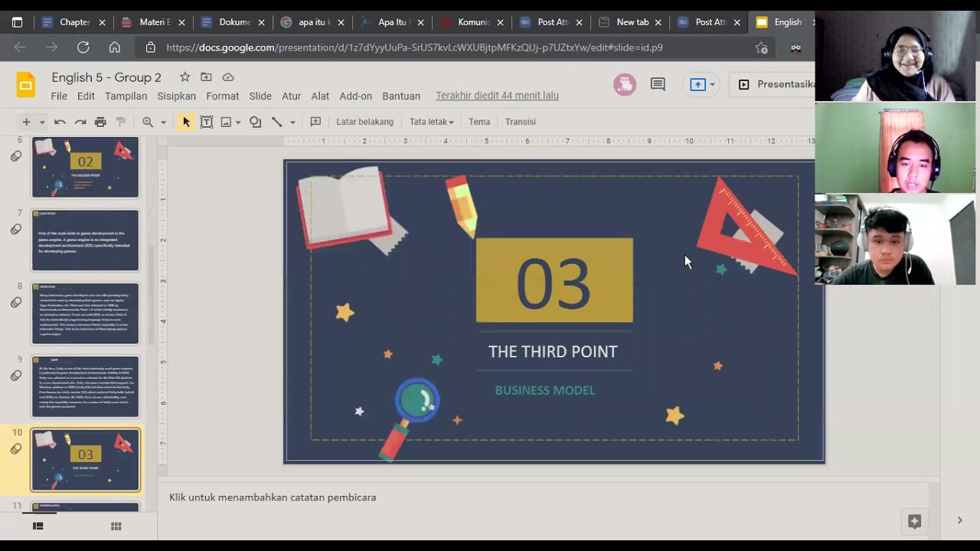The image size is (980, 551).
Task: Open the Slide menu
Action: (x=260, y=96)
